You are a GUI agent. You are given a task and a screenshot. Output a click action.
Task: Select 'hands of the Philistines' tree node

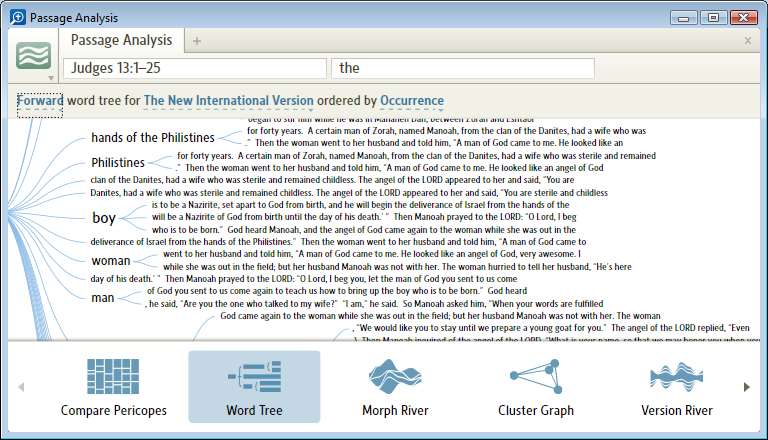click(x=153, y=138)
